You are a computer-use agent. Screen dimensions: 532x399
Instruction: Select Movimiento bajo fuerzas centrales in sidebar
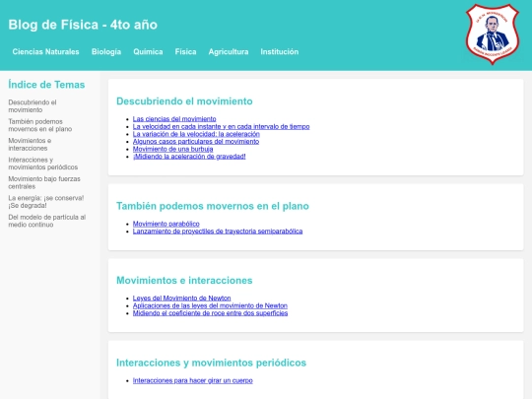click(x=44, y=182)
